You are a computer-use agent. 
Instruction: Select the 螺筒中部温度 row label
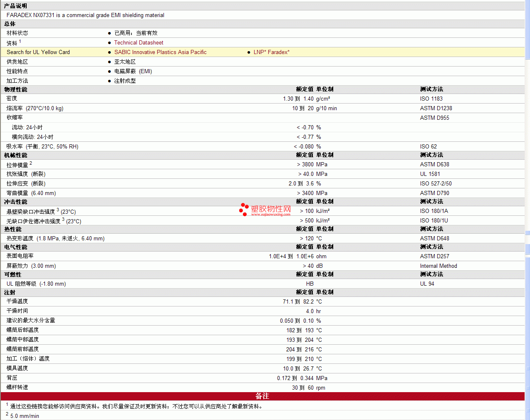point(23,340)
